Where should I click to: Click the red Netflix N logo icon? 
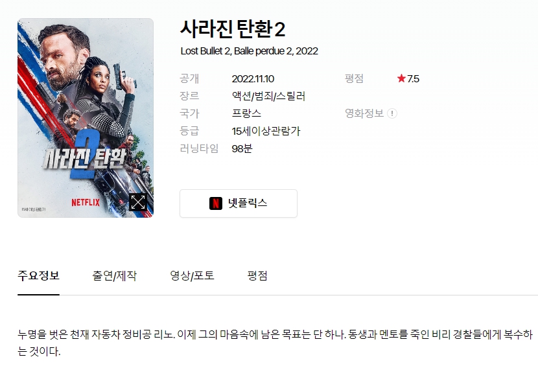[216, 203]
